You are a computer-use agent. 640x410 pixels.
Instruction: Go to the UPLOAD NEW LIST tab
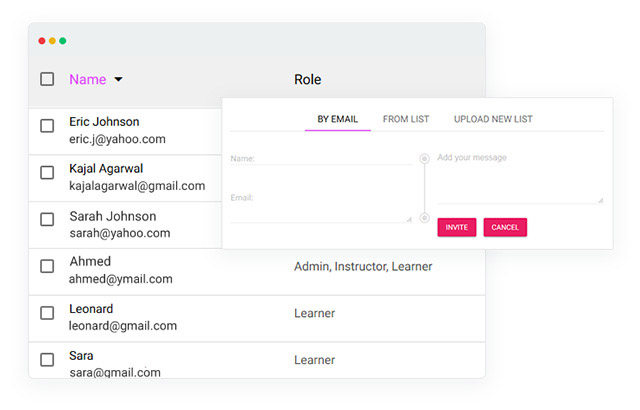(x=493, y=119)
